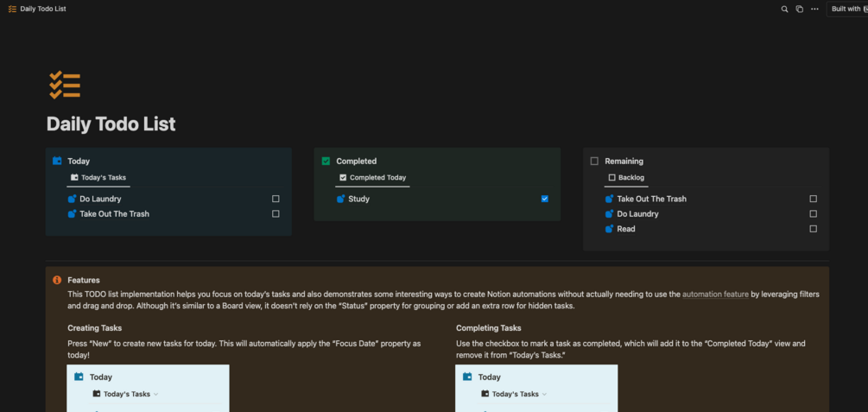Select the Today's Tasks view tab
The height and width of the screenshot is (412, 868).
tap(98, 178)
